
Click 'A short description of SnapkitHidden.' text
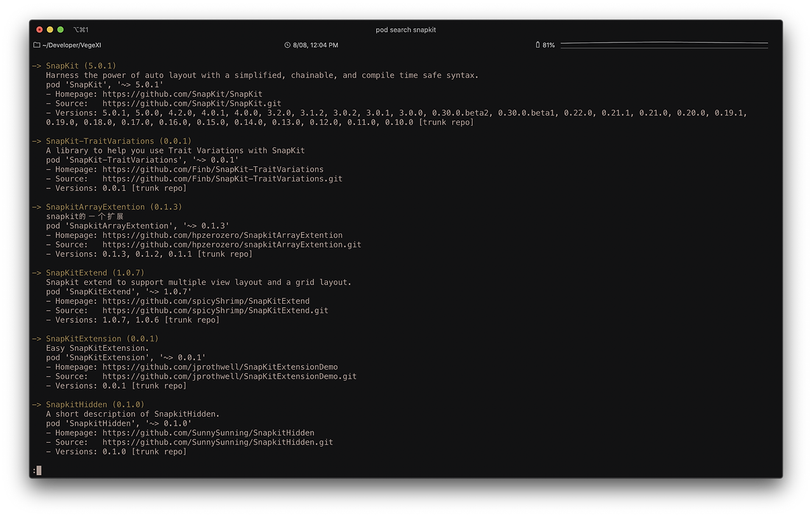click(133, 414)
